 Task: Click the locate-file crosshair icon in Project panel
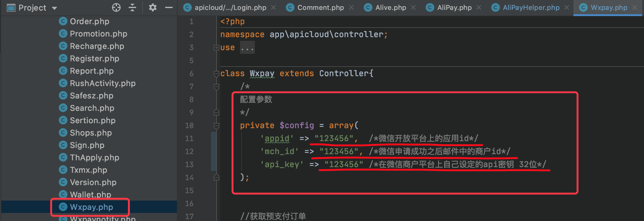(x=116, y=7)
